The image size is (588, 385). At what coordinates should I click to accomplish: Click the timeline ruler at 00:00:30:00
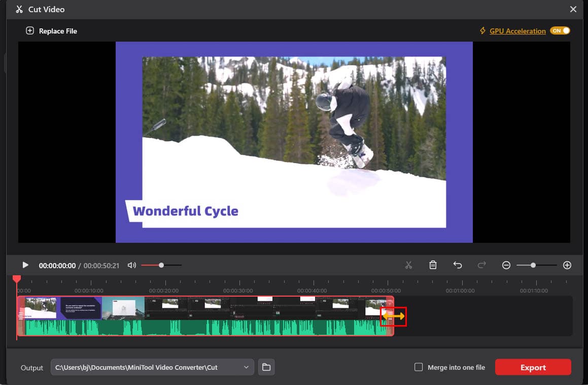pyautogui.click(x=238, y=291)
